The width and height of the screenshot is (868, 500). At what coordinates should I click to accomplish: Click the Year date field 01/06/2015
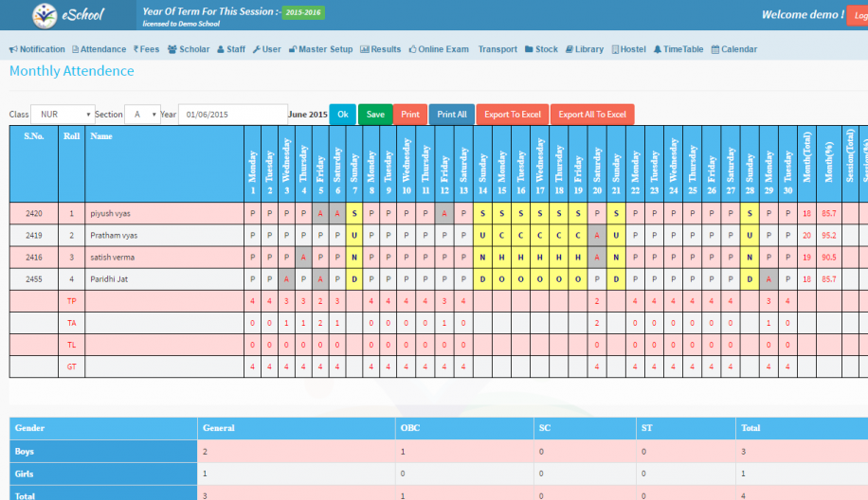click(232, 115)
